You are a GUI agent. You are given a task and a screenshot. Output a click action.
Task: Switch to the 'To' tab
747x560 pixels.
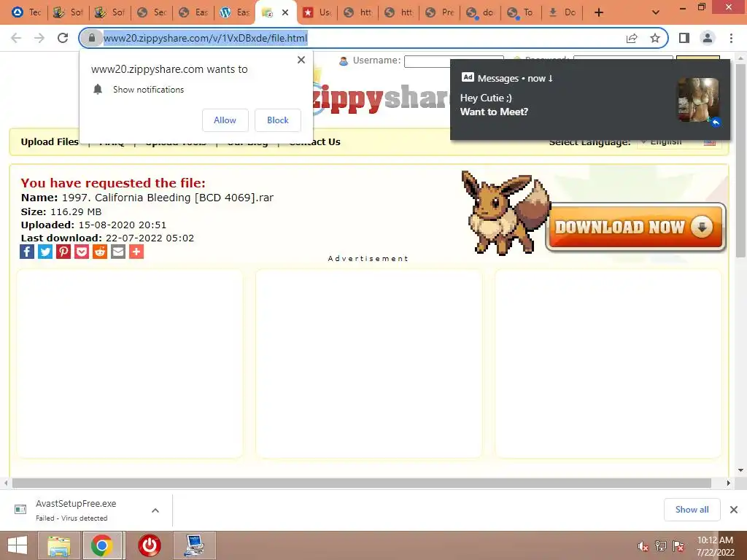pos(521,12)
